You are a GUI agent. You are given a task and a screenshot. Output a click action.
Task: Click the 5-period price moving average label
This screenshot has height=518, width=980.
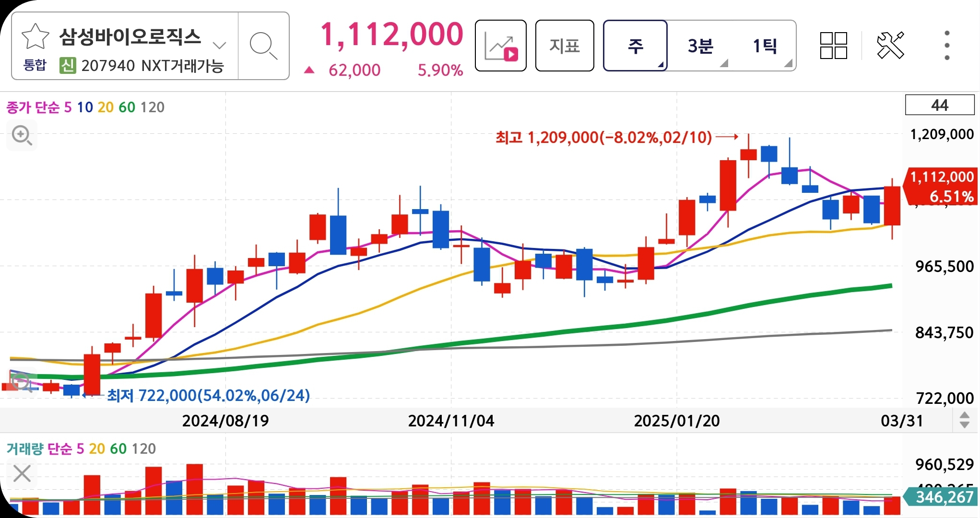click(x=68, y=107)
